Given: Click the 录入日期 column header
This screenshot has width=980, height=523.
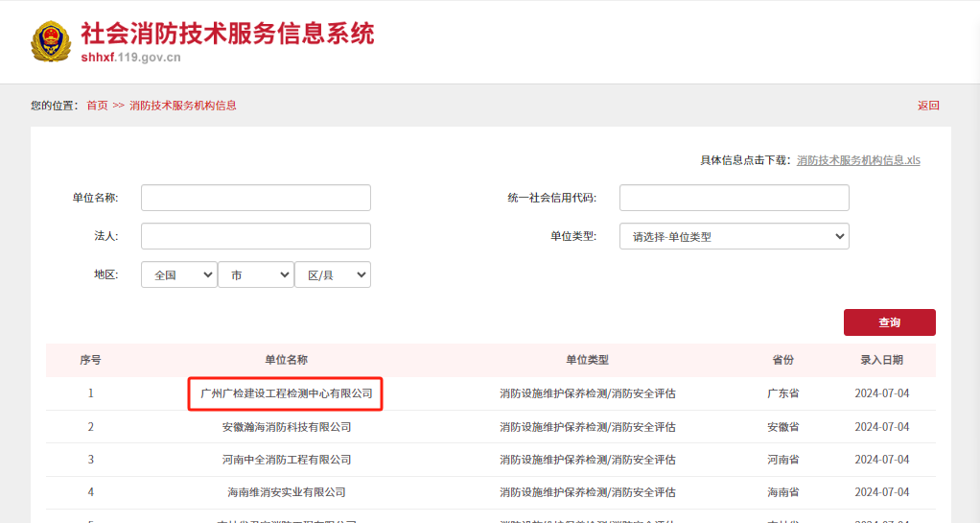Looking at the screenshot, I should (880, 360).
